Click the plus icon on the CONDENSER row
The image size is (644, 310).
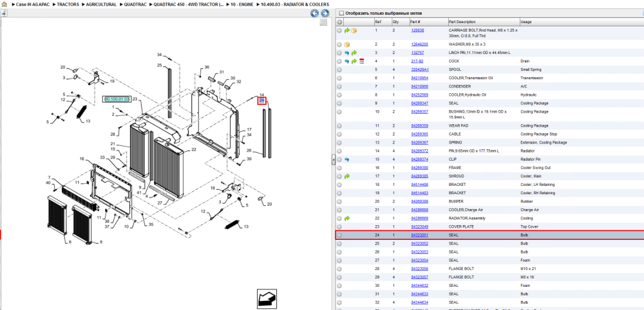pos(339,87)
